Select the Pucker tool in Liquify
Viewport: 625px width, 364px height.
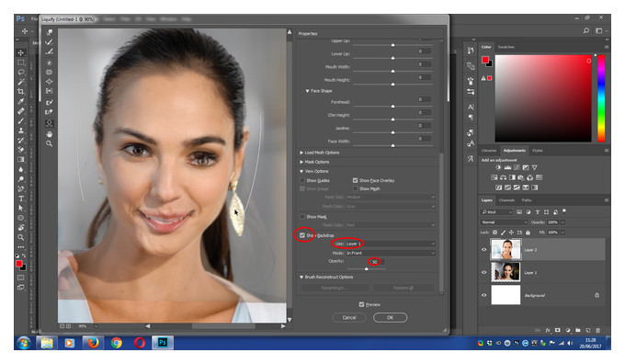[50, 72]
